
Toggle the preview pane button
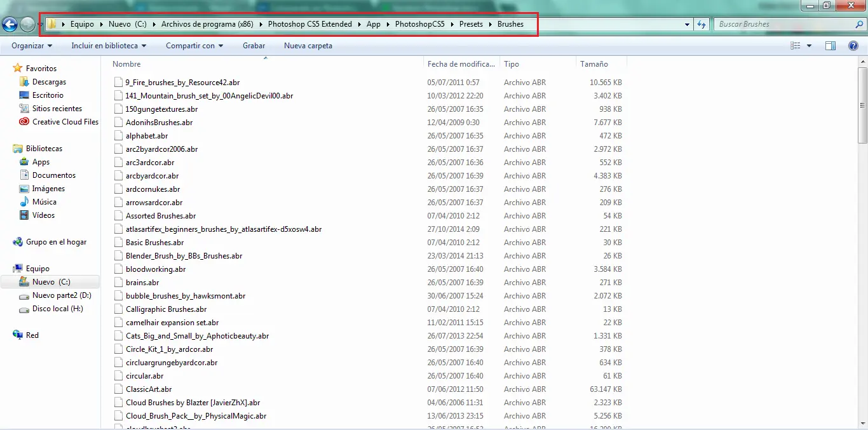click(x=830, y=46)
